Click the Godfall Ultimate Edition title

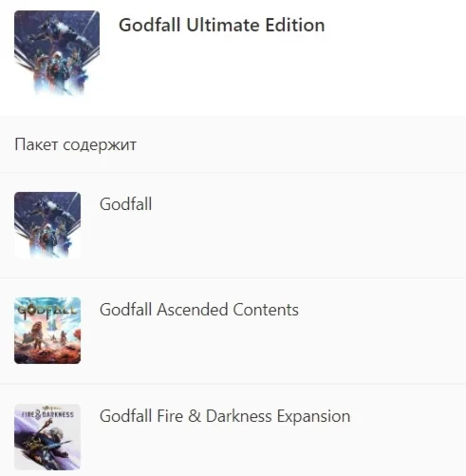222,25
